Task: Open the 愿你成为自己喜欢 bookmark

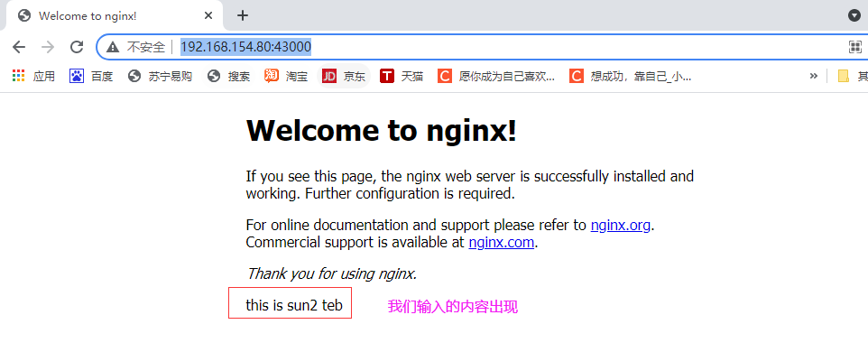Action: coord(496,77)
